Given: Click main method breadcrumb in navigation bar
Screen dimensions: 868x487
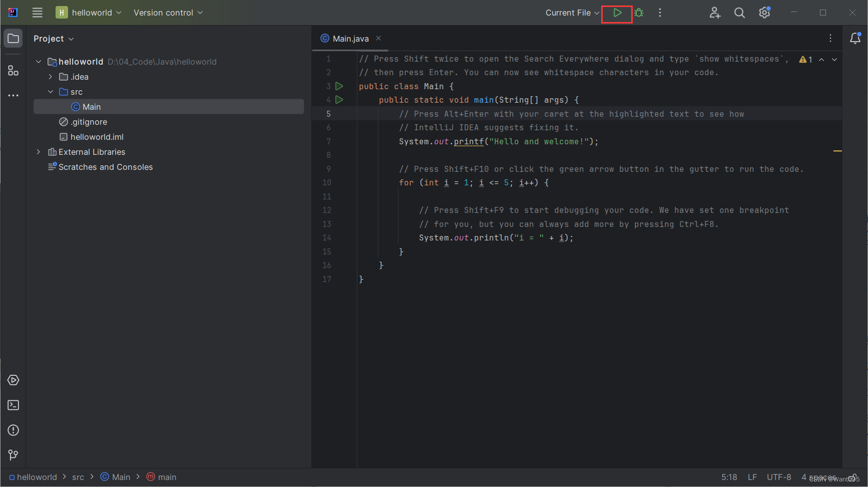Looking at the screenshot, I should [x=161, y=477].
